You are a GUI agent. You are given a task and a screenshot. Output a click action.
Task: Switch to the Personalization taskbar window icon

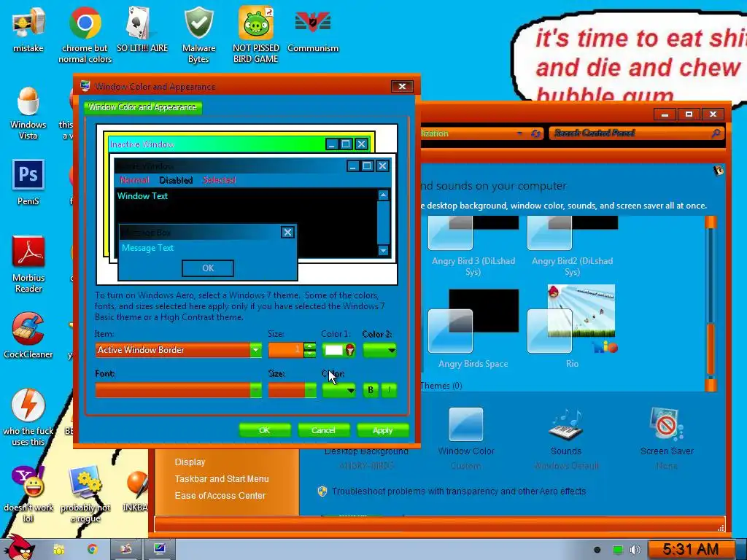[x=159, y=550]
